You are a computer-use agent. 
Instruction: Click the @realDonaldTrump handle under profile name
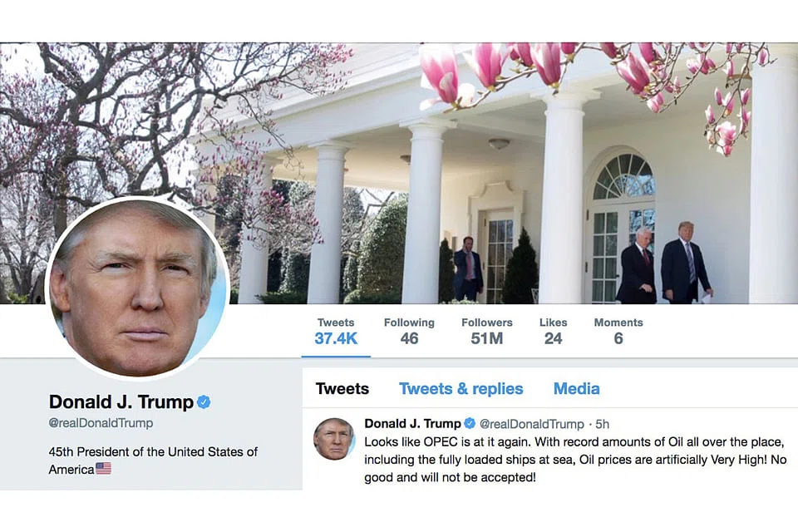[x=101, y=423]
